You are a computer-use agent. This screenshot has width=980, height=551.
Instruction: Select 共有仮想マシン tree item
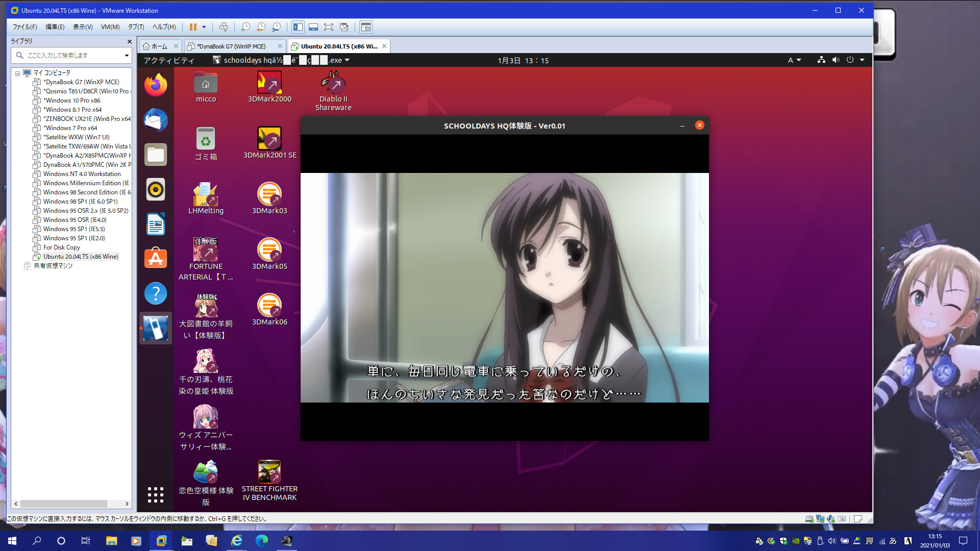coord(53,266)
